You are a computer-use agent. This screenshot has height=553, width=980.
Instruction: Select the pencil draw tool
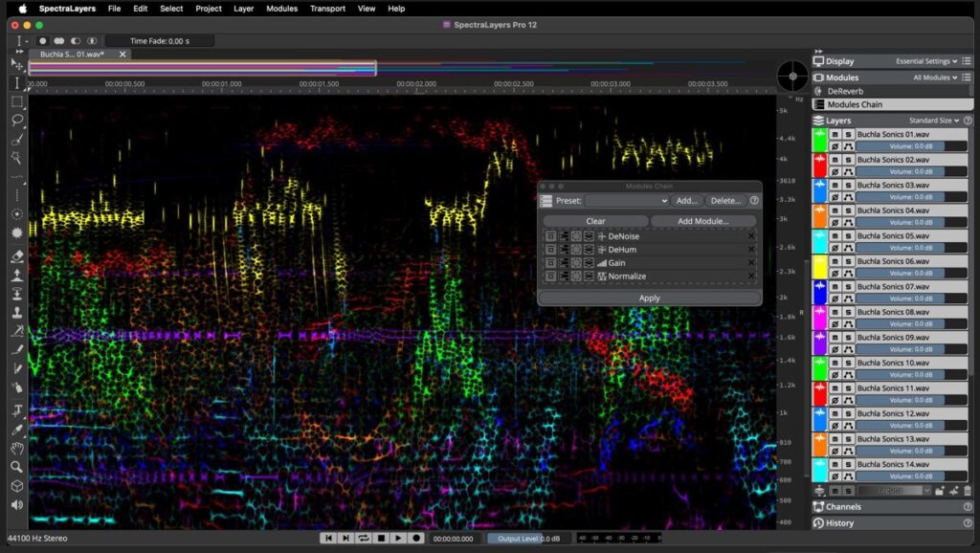click(x=17, y=349)
